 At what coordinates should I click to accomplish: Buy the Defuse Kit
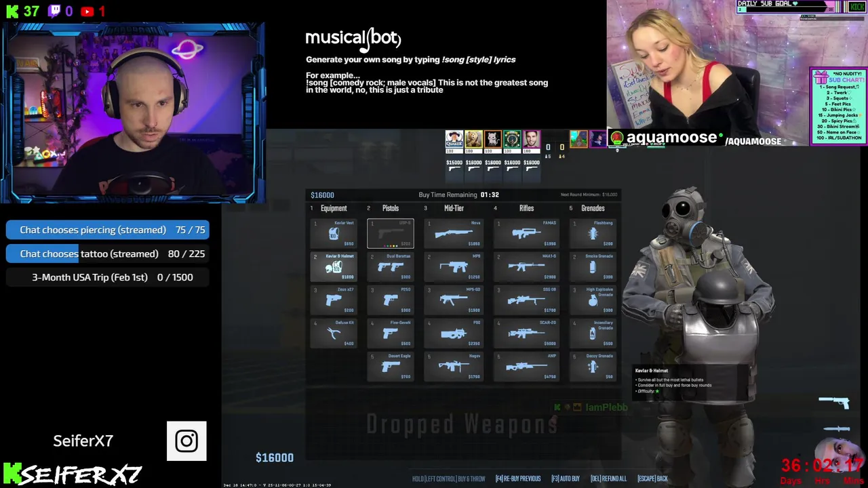click(x=334, y=333)
